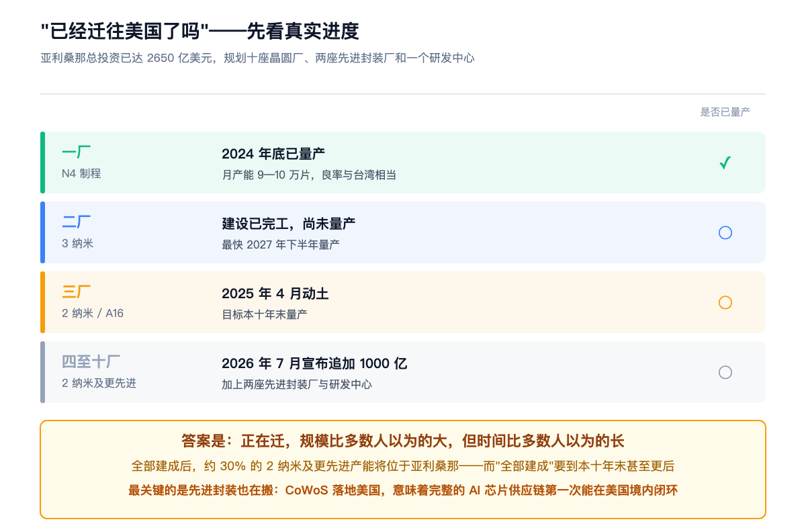
Task: Click 2025 年 4 月动土 text
Action: pos(275,294)
